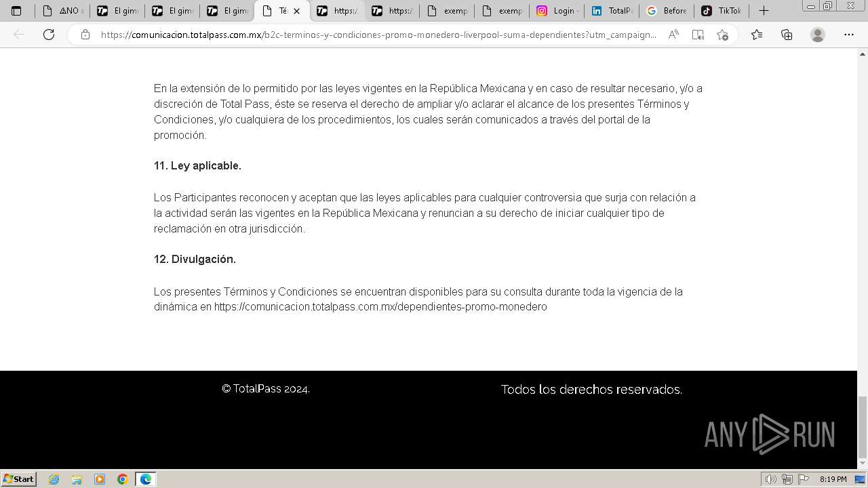The image size is (868, 488).
Task: Activate the Read aloud icon
Action: point(673,35)
